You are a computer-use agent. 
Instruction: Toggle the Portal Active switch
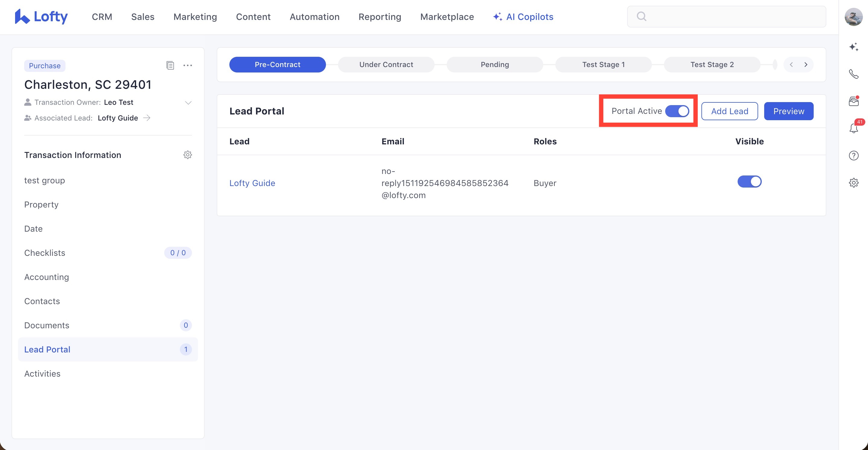click(x=677, y=111)
